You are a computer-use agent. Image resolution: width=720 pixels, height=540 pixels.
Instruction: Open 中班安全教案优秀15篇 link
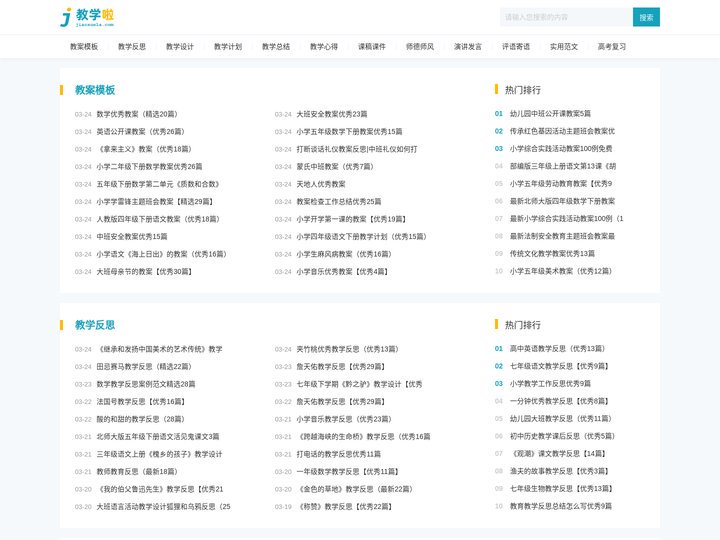click(x=132, y=236)
